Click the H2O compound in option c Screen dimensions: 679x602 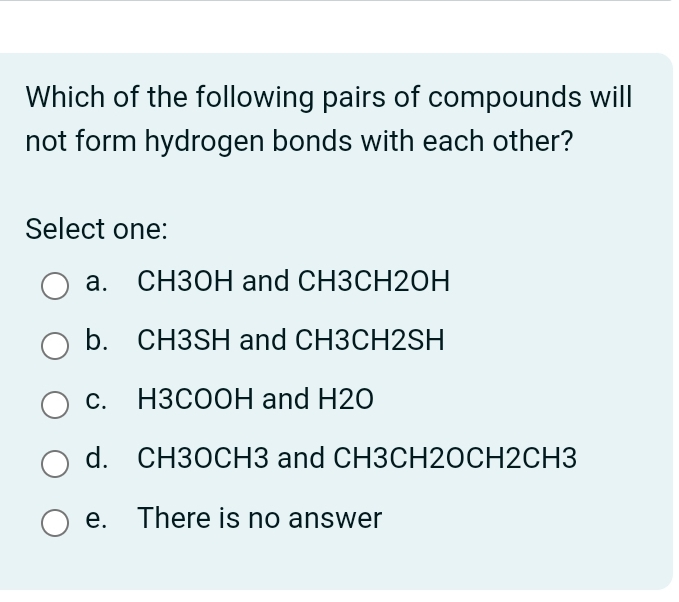point(346,401)
